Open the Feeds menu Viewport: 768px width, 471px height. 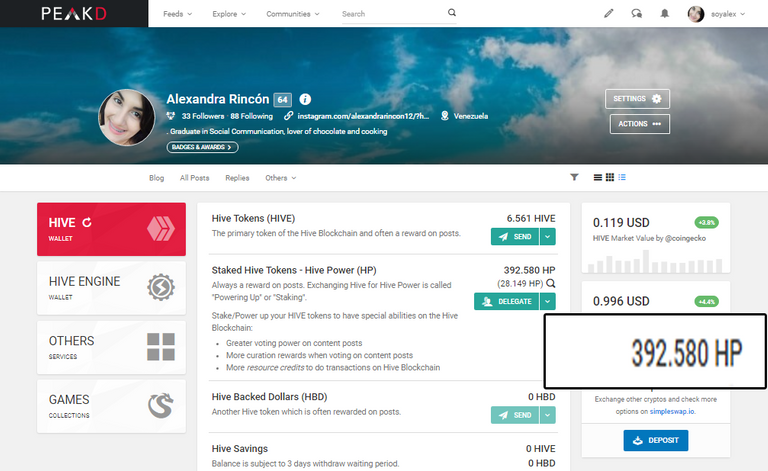177,14
